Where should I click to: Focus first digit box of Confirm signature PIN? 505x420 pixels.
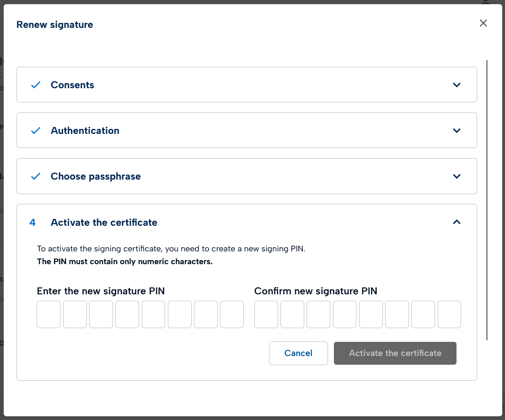coord(266,314)
